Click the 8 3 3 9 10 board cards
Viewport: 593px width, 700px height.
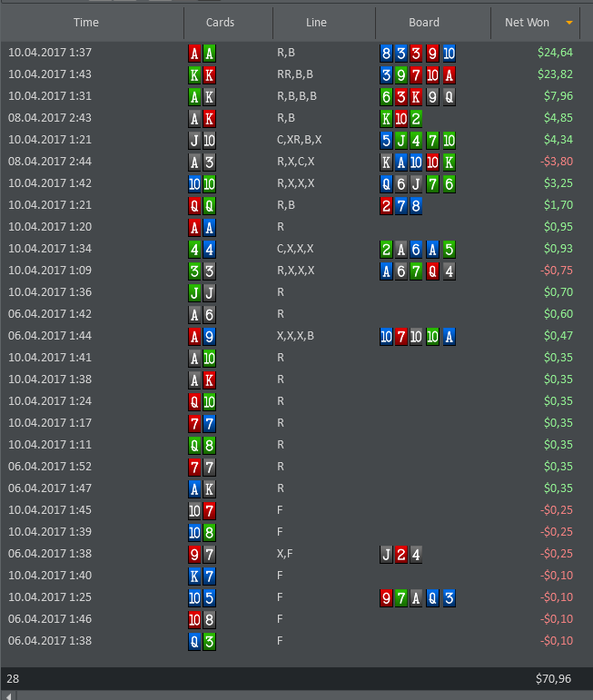click(x=418, y=53)
